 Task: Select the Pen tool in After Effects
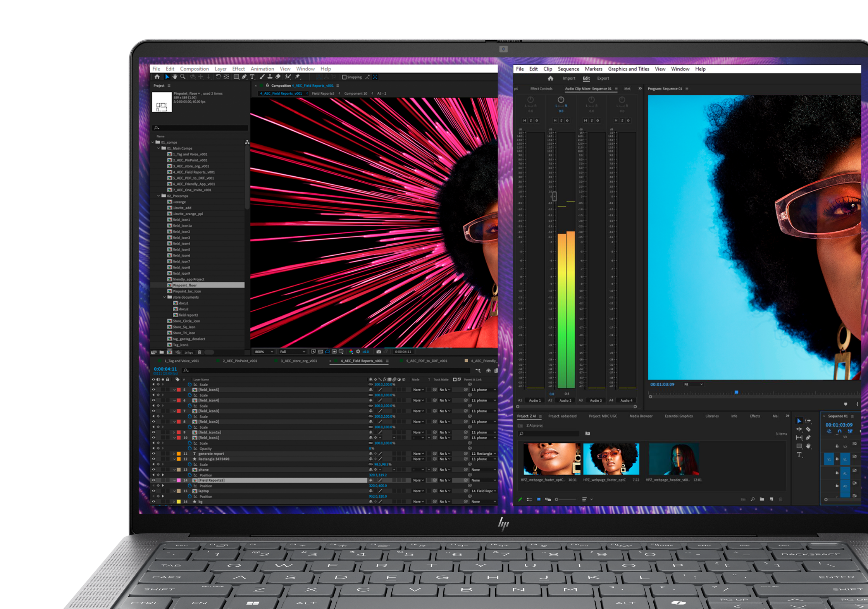point(244,77)
